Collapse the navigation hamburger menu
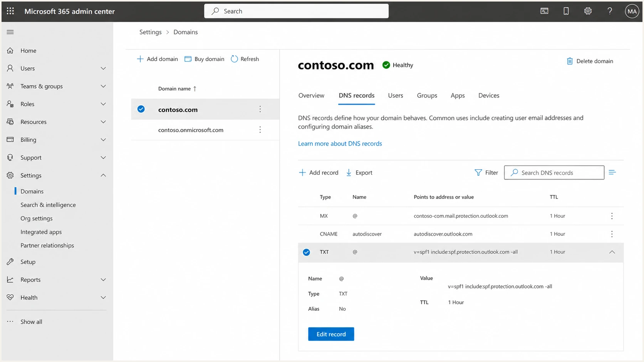Viewport: 644px width, 362px height. tap(10, 32)
